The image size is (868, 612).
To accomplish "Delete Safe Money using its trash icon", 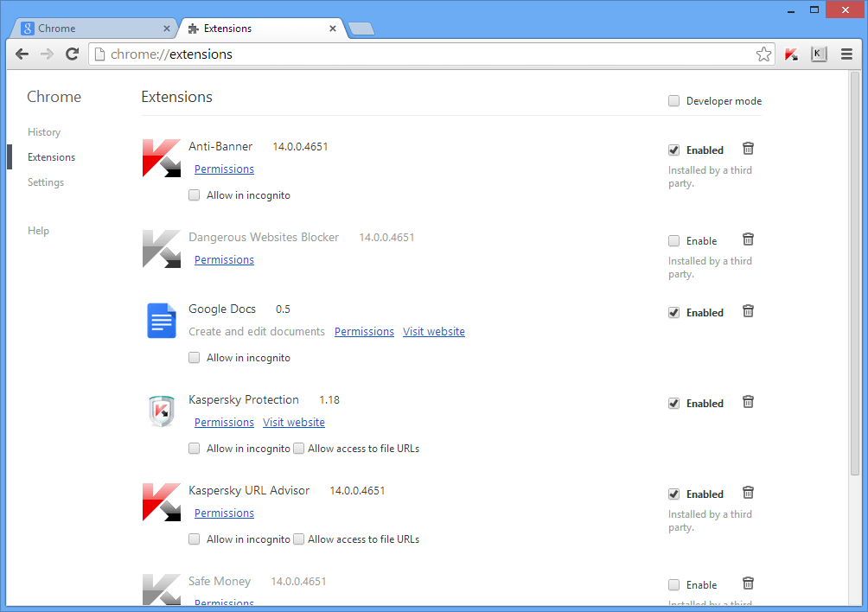I will coord(748,583).
